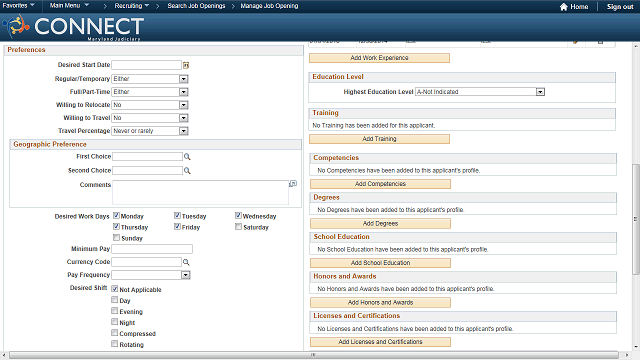Click the Comments text area

tap(200, 192)
